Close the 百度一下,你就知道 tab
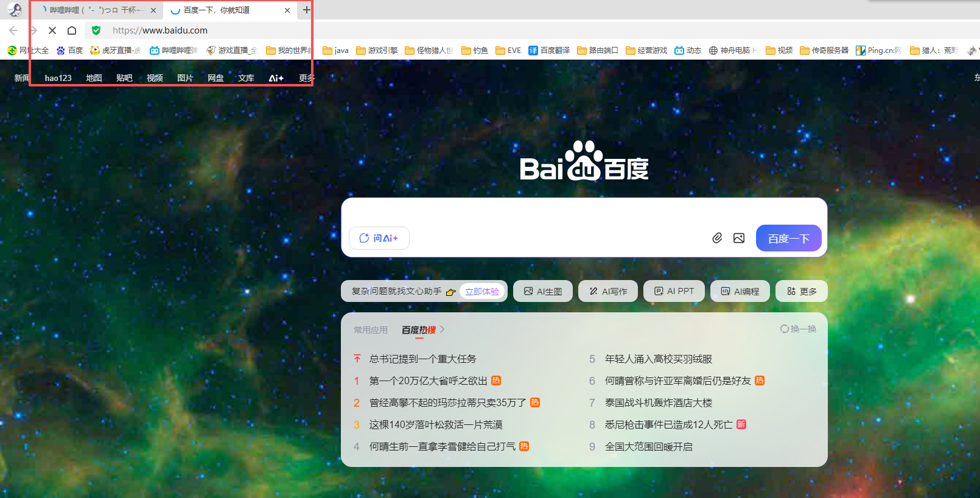This screenshot has width=980, height=498. coord(287,10)
